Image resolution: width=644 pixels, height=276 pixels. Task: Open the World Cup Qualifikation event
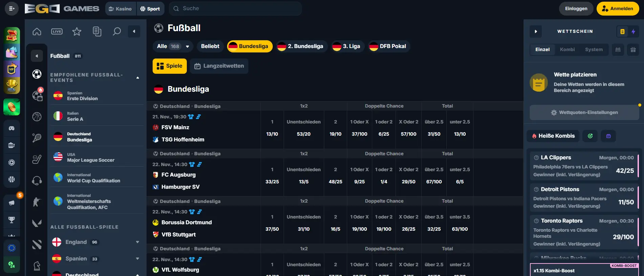(96, 178)
